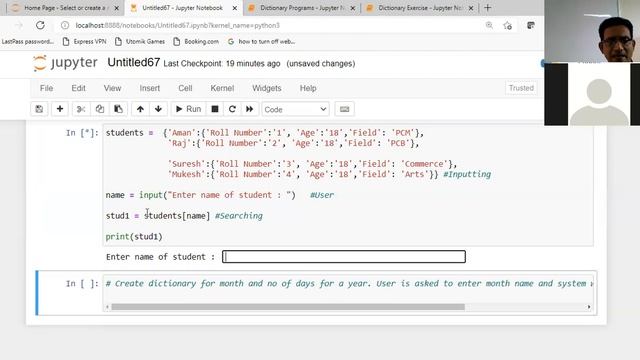640x360 pixels.
Task: Add page to favorites star icon
Action: pos(507,26)
